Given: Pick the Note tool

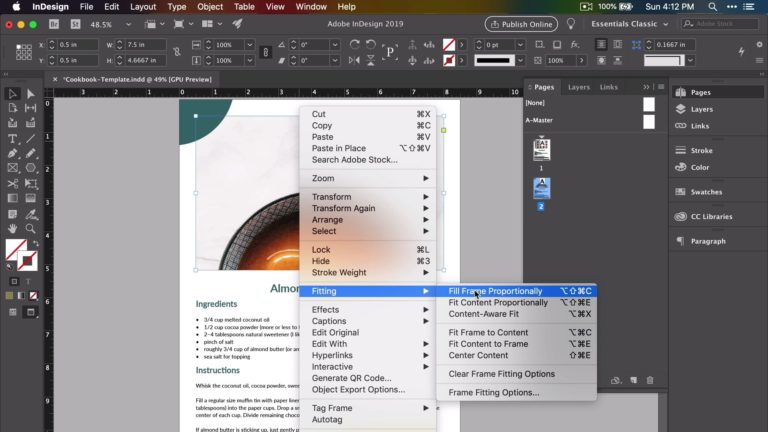Looking at the screenshot, I should [12, 214].
